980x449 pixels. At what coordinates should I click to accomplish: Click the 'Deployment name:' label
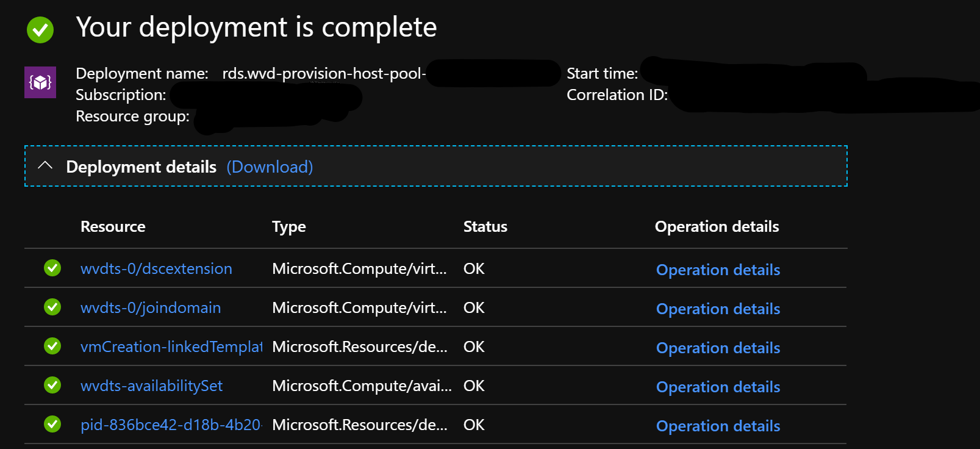tap(142, 73)
